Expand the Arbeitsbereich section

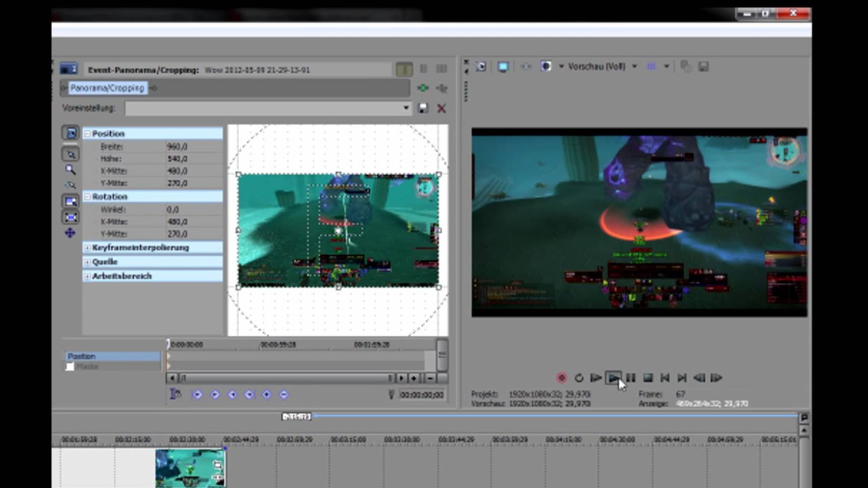coord(87,276)
